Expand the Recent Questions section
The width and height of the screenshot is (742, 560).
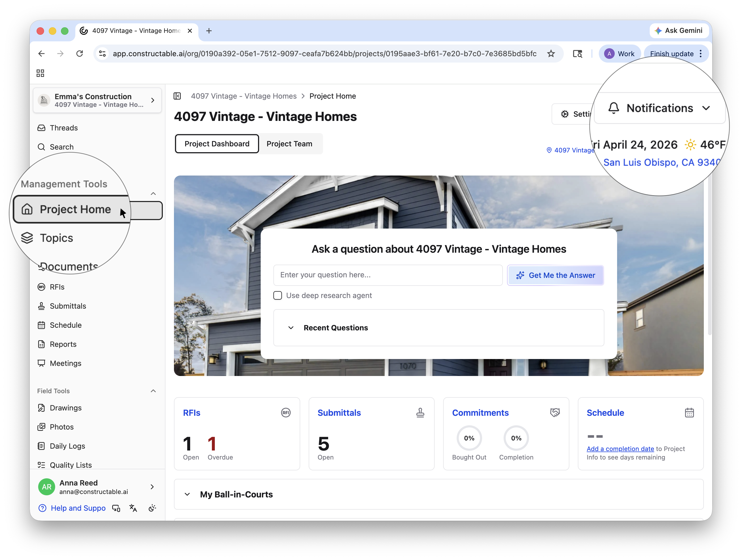tap(439, 328)
